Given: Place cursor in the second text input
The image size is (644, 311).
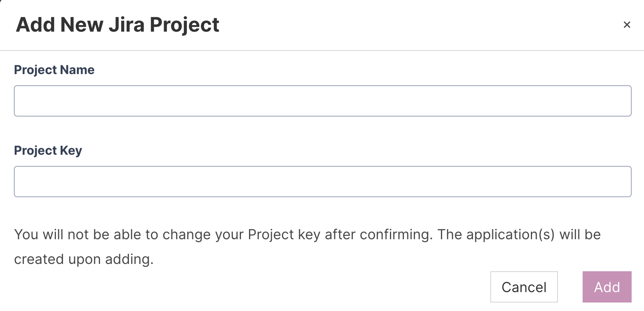Looking at the screenshot, I should tap(322, 181).
